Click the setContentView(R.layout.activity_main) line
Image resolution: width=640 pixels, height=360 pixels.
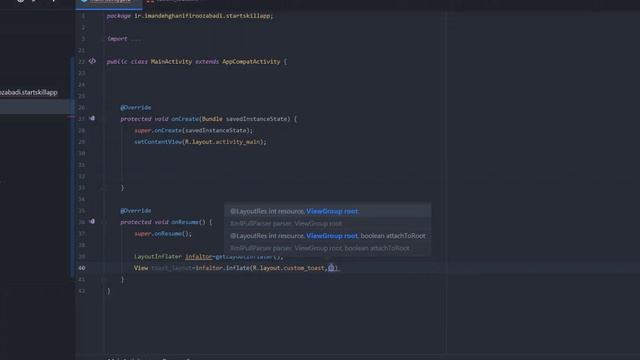(200, 142)
